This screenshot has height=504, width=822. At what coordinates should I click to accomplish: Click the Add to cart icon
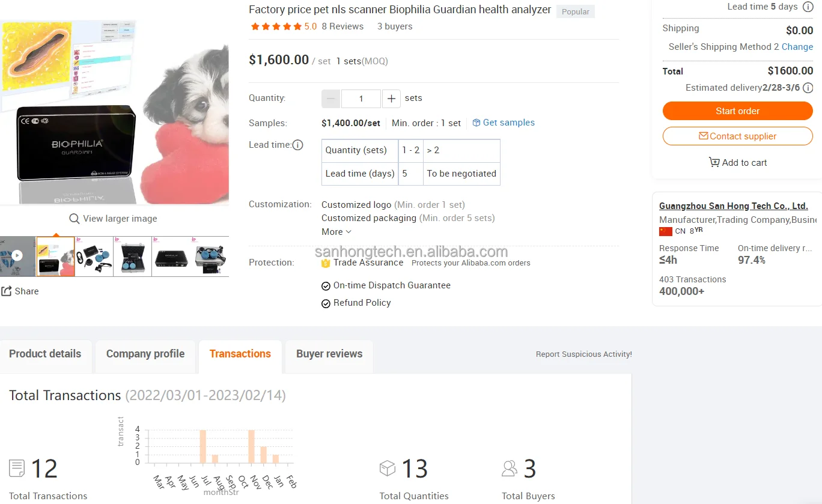[x=714, y=162]
